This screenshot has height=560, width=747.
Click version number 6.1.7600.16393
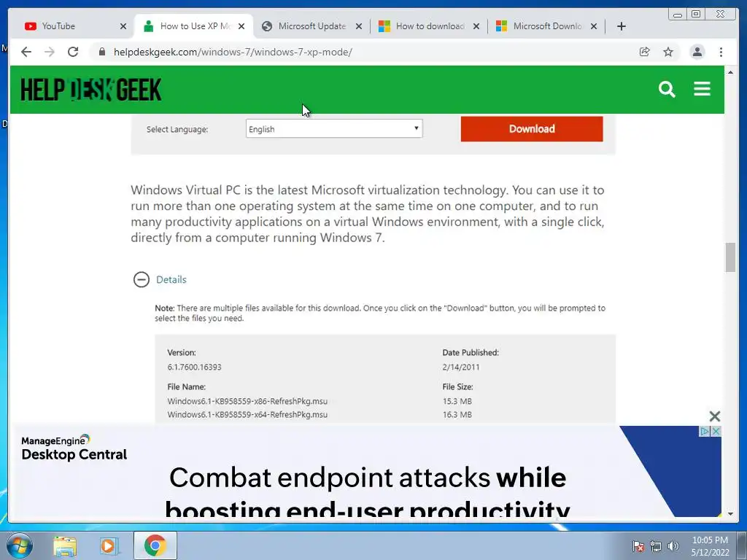[194, 367]
